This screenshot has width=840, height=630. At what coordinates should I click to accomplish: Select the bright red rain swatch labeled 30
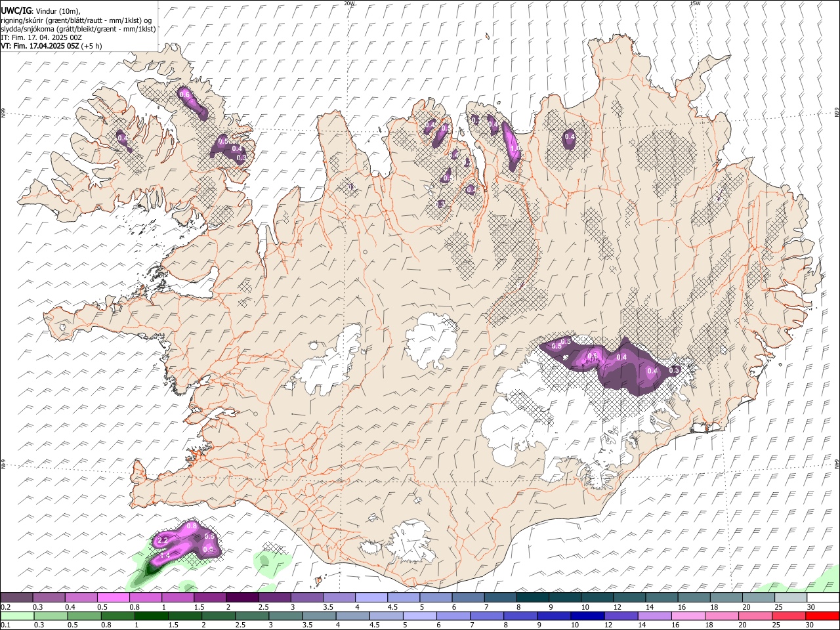(x=823, y=616)
